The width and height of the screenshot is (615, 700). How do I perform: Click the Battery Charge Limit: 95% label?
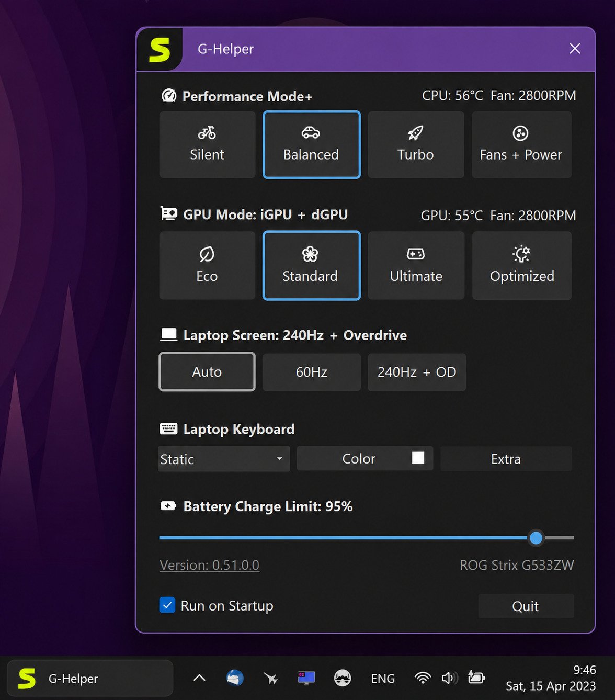point(268,506)
